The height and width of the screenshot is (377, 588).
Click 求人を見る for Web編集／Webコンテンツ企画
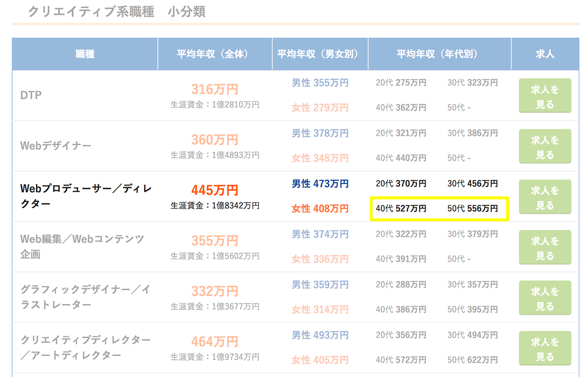tap(545, 247)
